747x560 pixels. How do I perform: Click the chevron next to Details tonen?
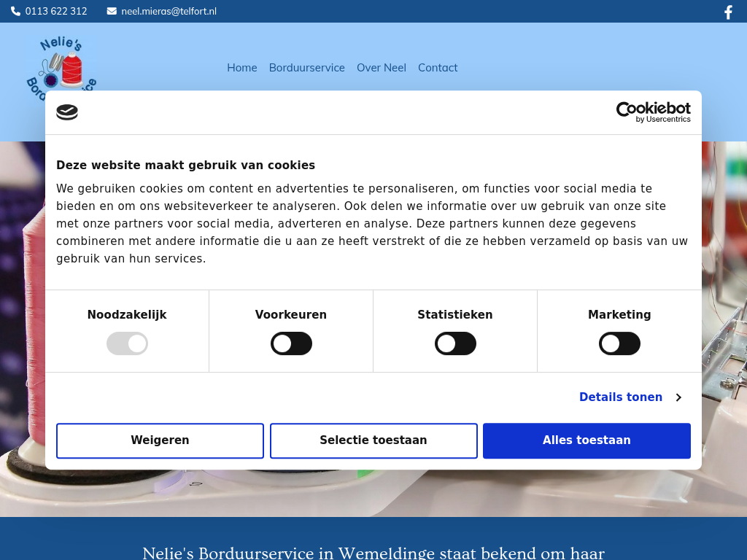(678, 397)
